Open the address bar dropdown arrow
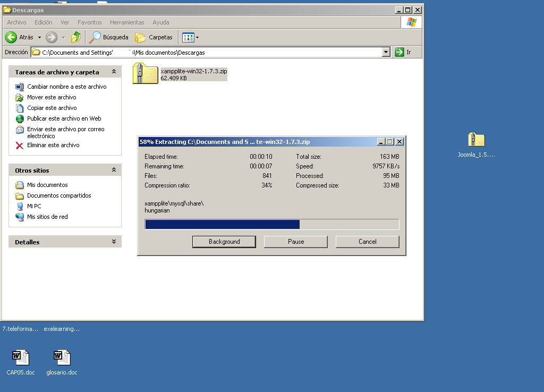 tap(386, 52)
